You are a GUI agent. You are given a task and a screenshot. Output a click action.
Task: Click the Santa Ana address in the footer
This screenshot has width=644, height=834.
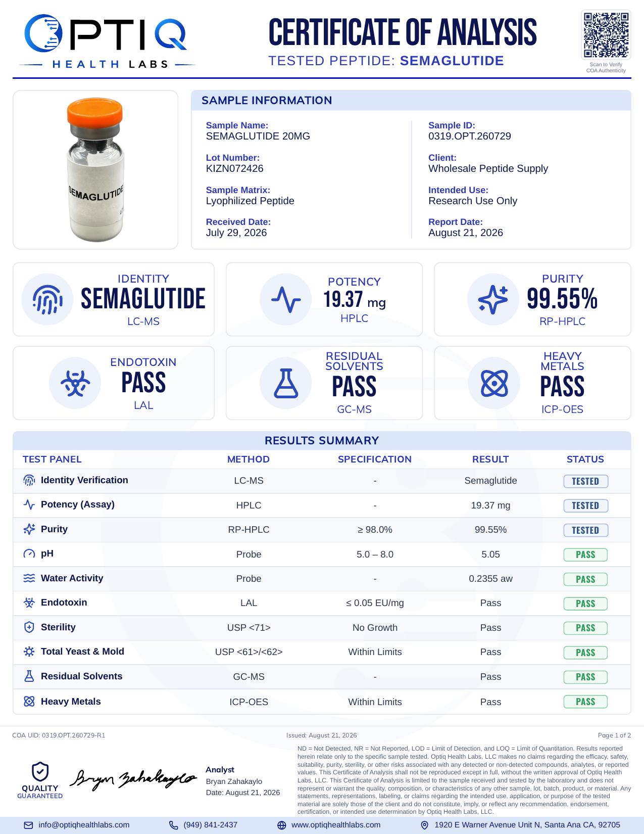coord(527,825)
